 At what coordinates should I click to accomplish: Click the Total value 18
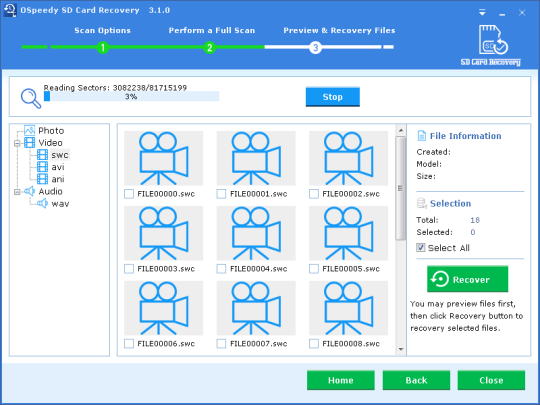[x=475, y=220]
